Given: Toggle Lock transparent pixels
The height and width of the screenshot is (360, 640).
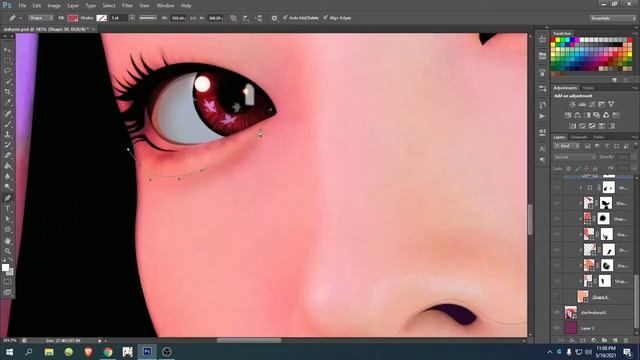Looking at the screenshot, I should 569,168.
